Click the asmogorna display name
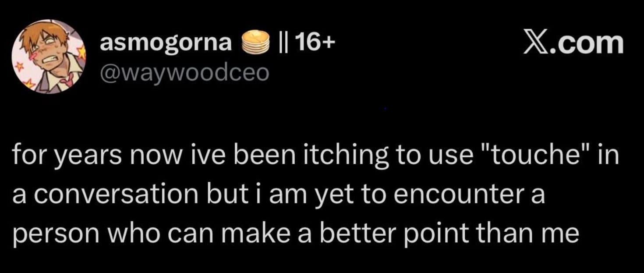The image size is (644, 273). click(166, 43)
